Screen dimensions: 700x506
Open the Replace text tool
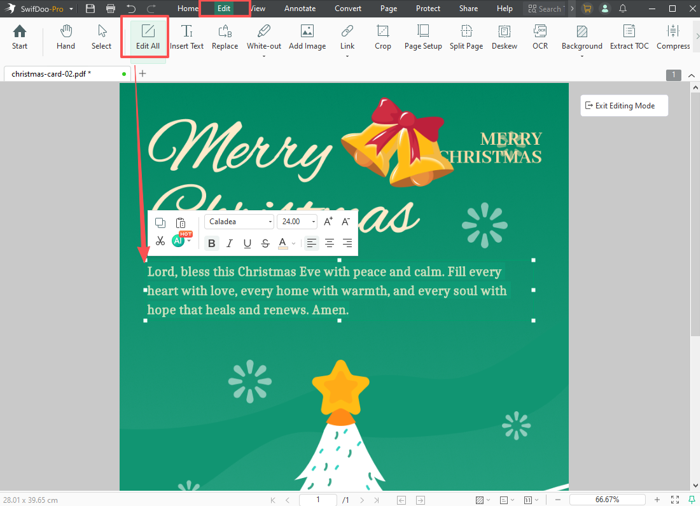point(225,37)
